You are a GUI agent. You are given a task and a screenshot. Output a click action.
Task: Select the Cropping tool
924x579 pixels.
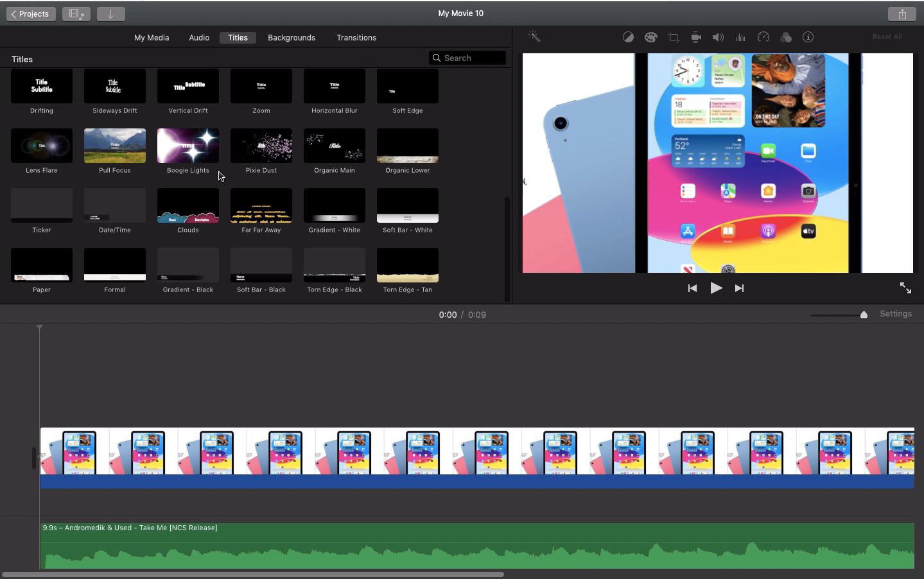pos(673,37)
